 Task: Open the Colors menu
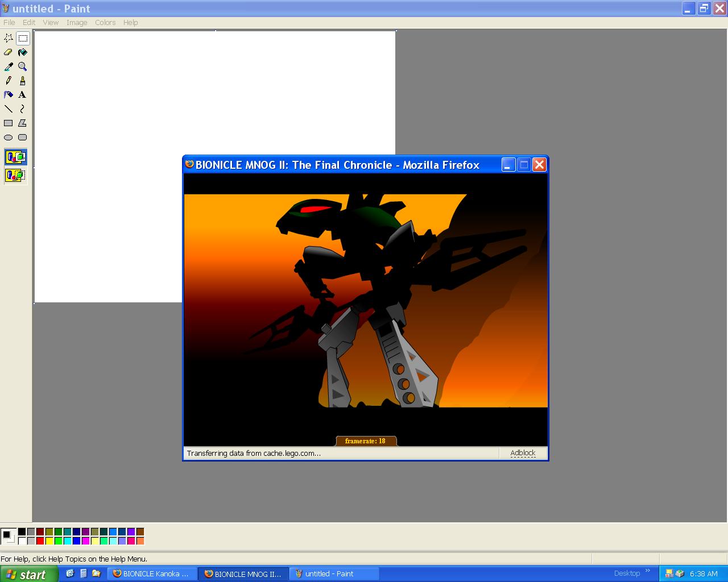(105, 23)
